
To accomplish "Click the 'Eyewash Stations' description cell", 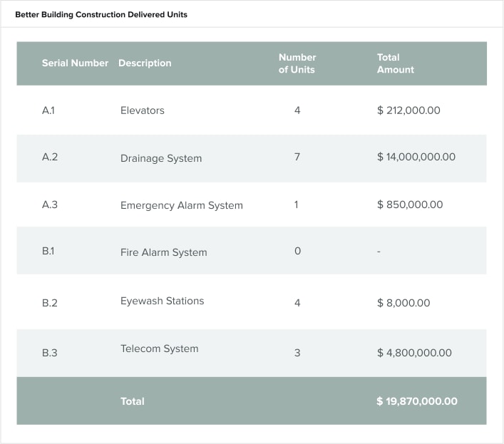I will coord(163,301).
